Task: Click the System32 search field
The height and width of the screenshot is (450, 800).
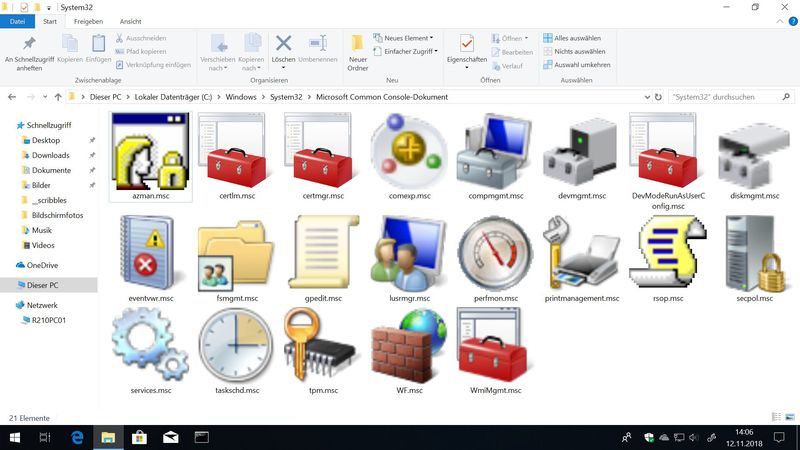Action: (731, 97)
